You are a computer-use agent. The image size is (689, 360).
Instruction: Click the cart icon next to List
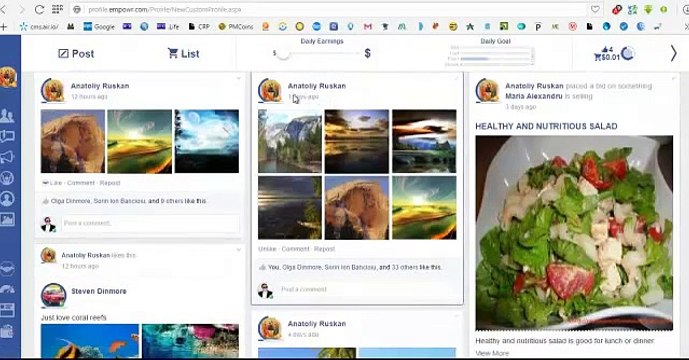pos(173,53)
